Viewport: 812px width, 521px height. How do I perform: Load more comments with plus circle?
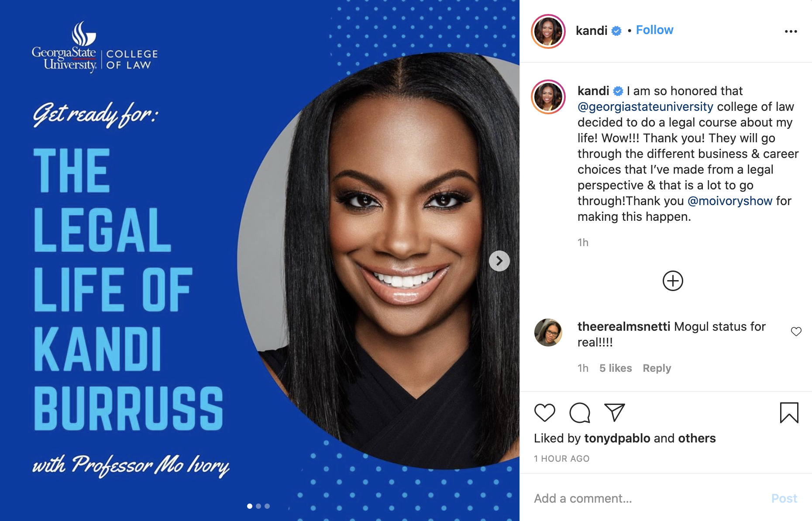tap(673, 281)
